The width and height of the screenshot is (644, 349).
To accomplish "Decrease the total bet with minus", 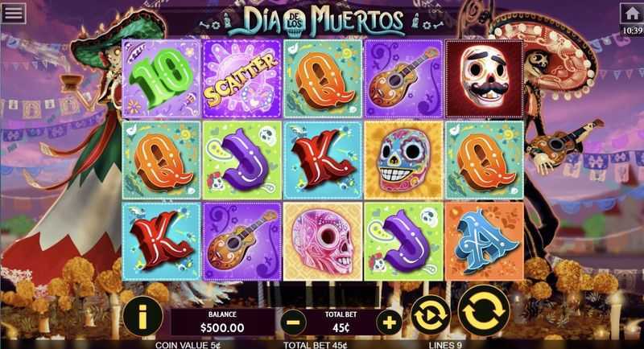I will tap(293, 322).
